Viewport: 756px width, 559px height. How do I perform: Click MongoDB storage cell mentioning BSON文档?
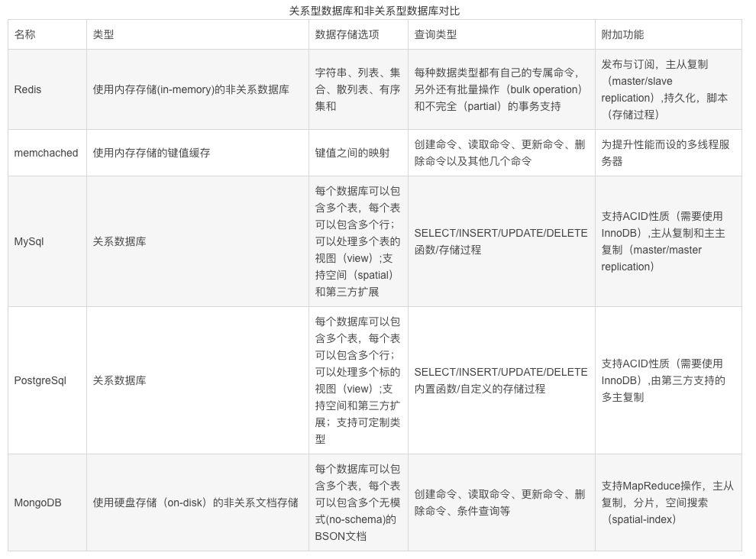358,502
